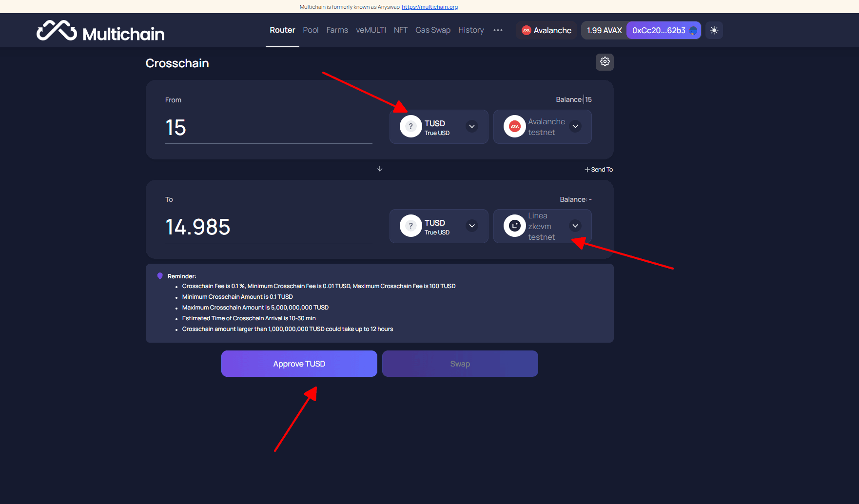The height and width of the screenshot is (504, 859).
Task: Open the multichain.org link
Action: tap(429, 7)
